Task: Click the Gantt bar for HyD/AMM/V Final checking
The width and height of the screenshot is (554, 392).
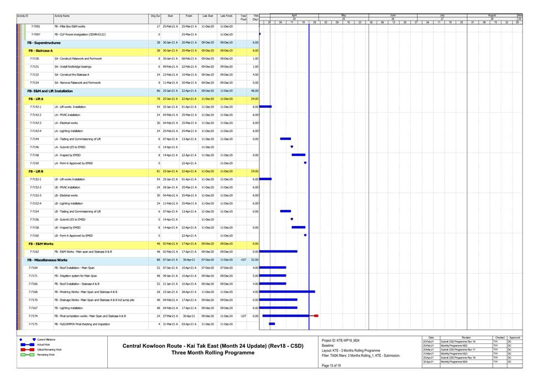Action: tap(271, 324)
